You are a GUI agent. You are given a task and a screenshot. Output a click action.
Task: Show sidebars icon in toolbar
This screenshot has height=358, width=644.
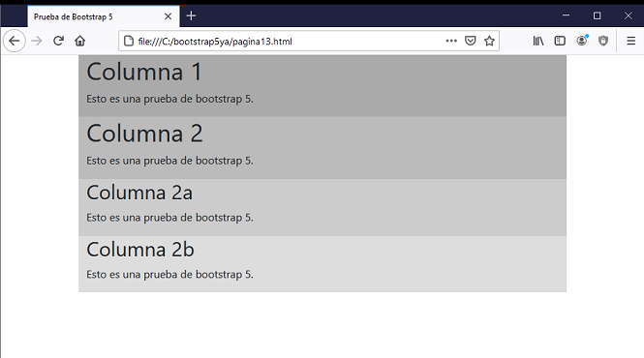(x=560, y=41)
